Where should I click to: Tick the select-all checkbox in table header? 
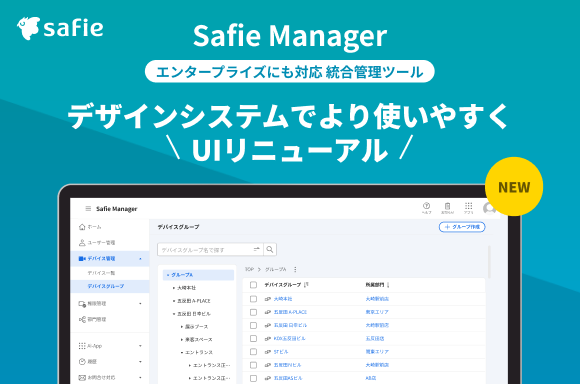point(253,284)
